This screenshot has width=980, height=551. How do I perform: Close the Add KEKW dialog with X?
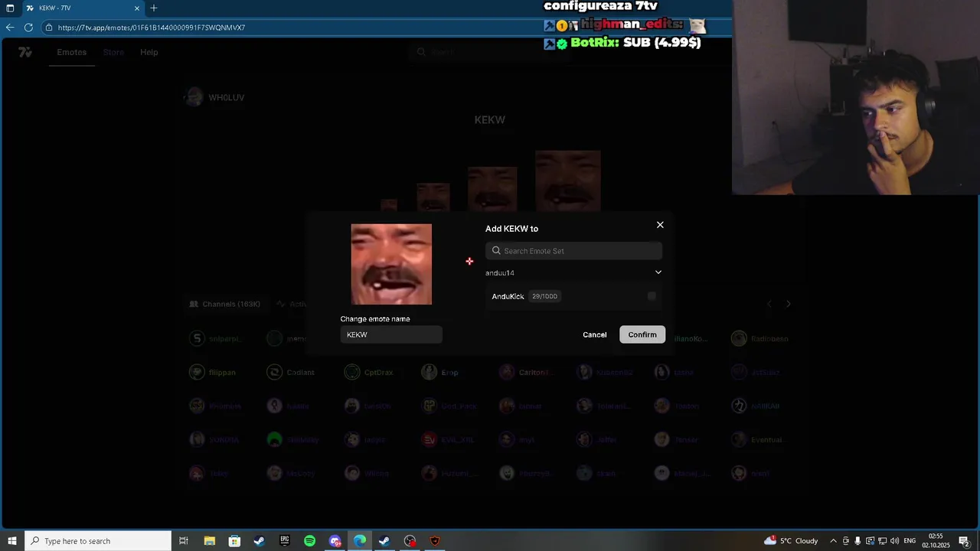[660, 225]
